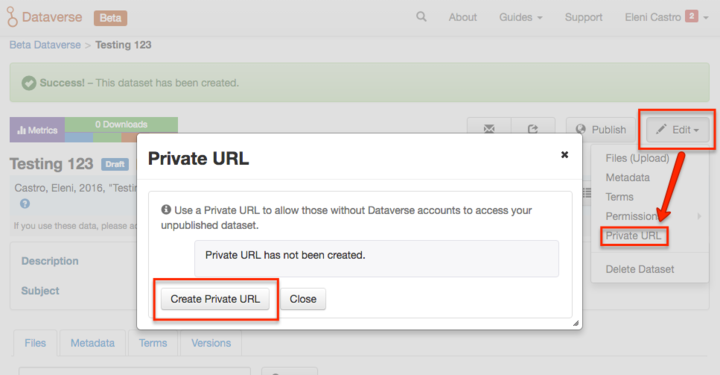
Task: Click the dialog resize handle corner
Action: tap(576, 323)
